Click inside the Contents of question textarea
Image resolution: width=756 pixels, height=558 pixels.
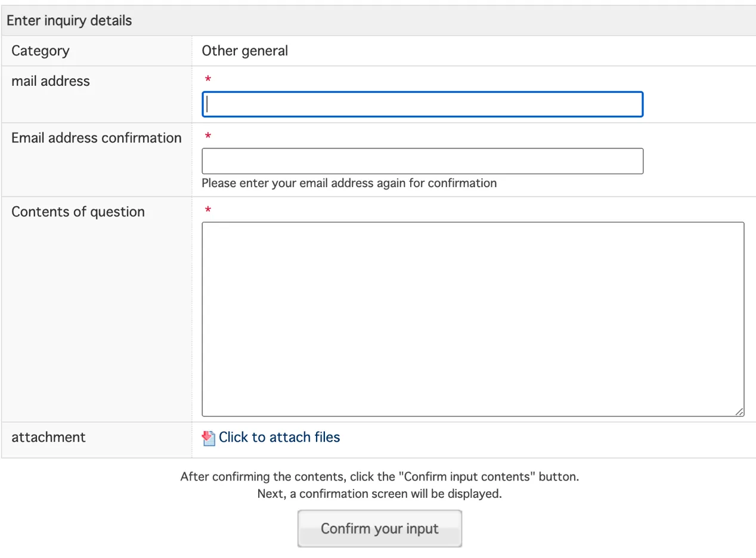(473, 319)
